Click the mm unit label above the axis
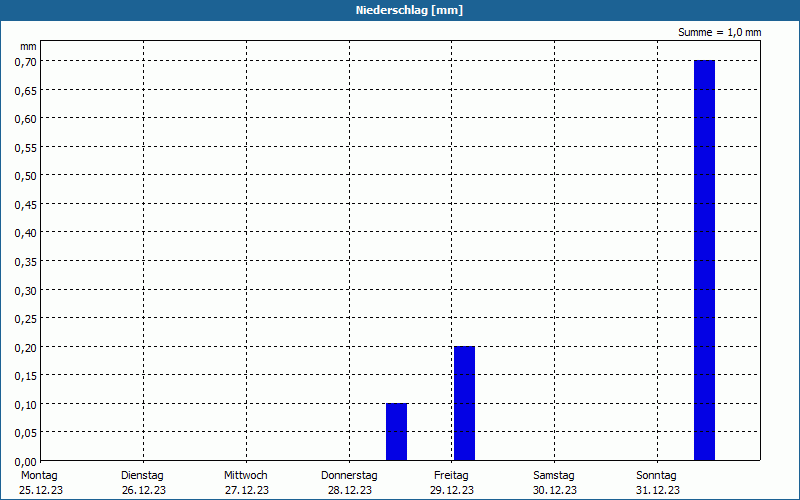Viewport: 800px width, 500px height. click(x=28, y=47)
